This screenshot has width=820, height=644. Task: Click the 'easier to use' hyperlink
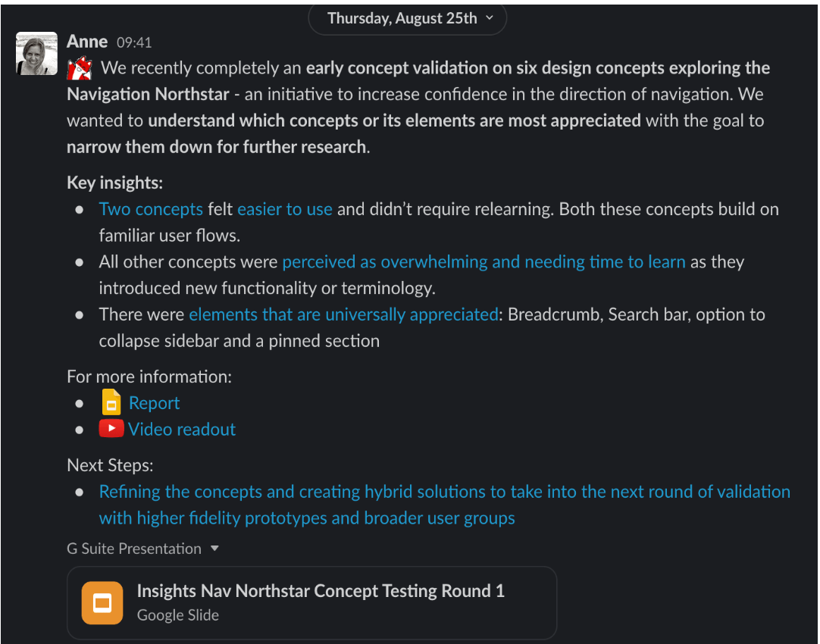point(284,208)
